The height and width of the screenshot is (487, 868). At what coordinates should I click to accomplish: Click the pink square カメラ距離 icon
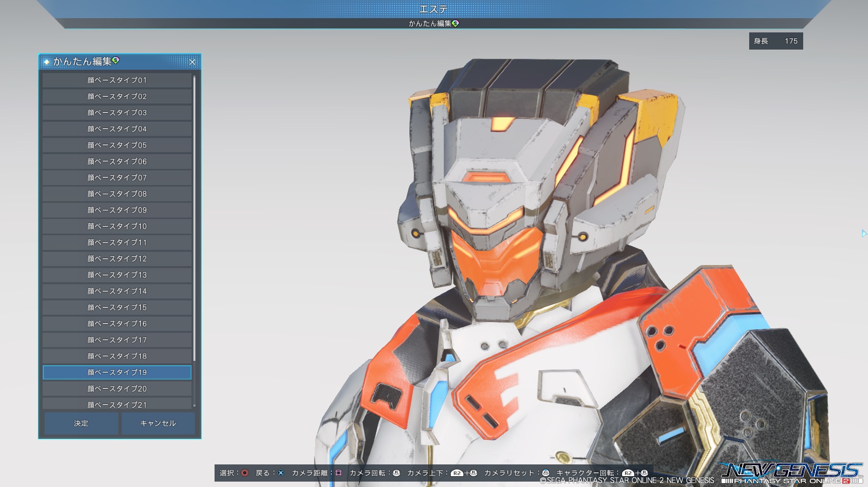click(x=338, y=473)
